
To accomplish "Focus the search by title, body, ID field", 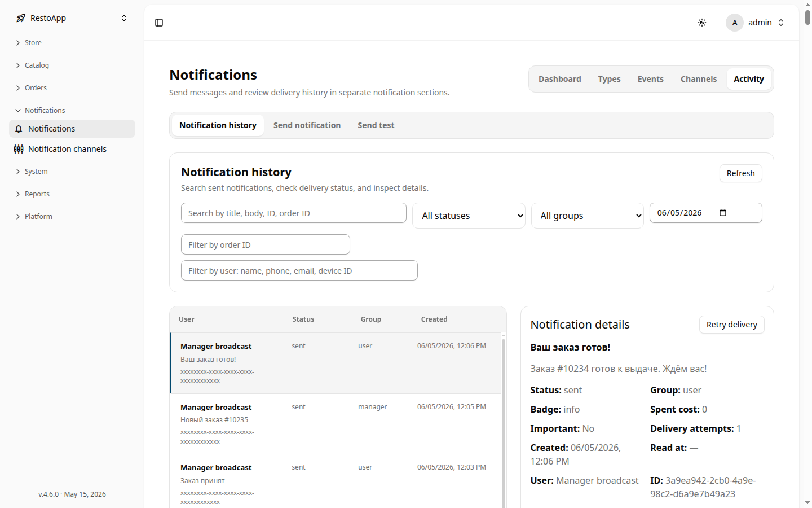I will click(x=294, y=213).
